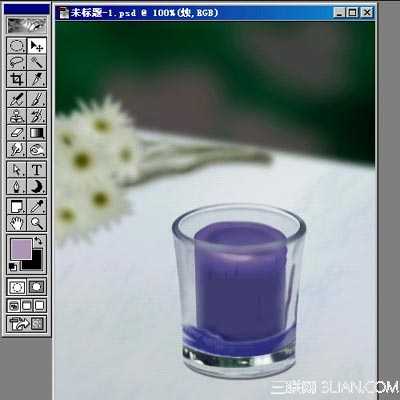The width and height of the screenshot is (400, 400).
Task: Select the History Brush tool
Action: click(x=37, y=116)
